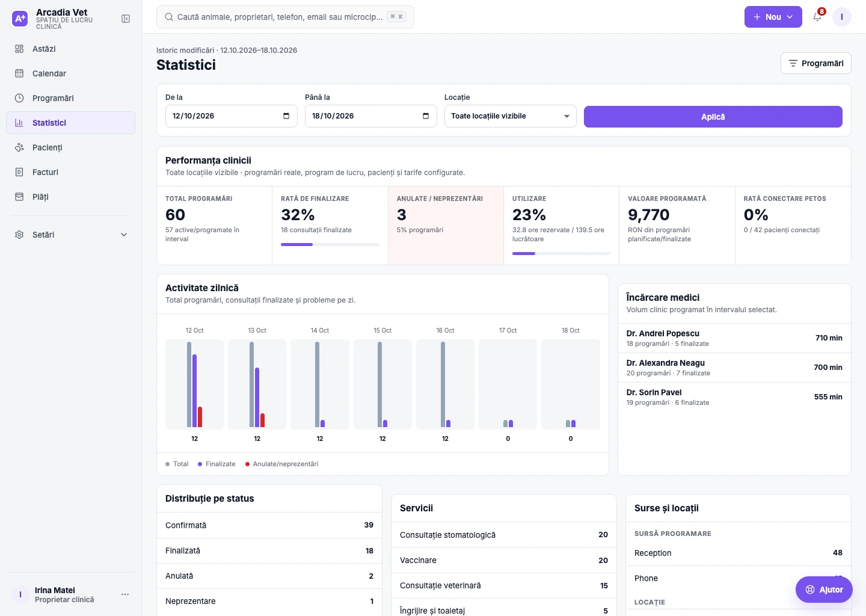Click Aplică filter button

click(x=713, y=117)
